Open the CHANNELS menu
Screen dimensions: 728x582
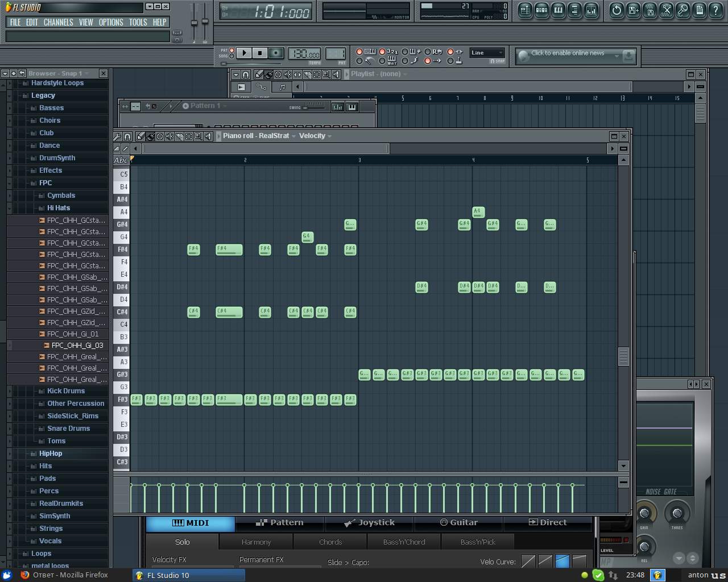point(58,22)
